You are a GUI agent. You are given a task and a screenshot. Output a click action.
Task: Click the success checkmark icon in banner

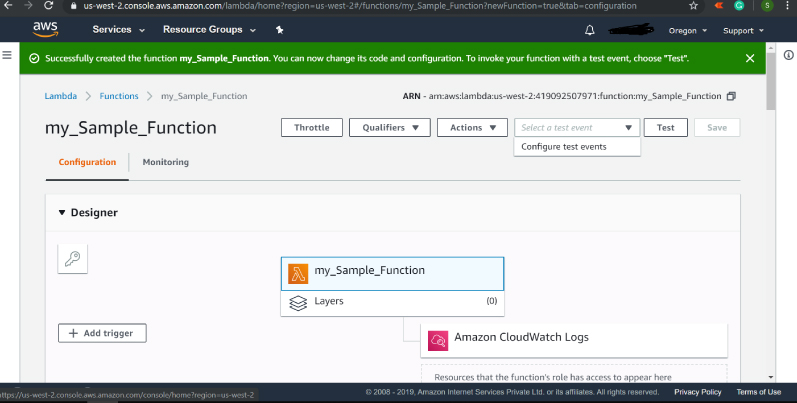(34, 58)
